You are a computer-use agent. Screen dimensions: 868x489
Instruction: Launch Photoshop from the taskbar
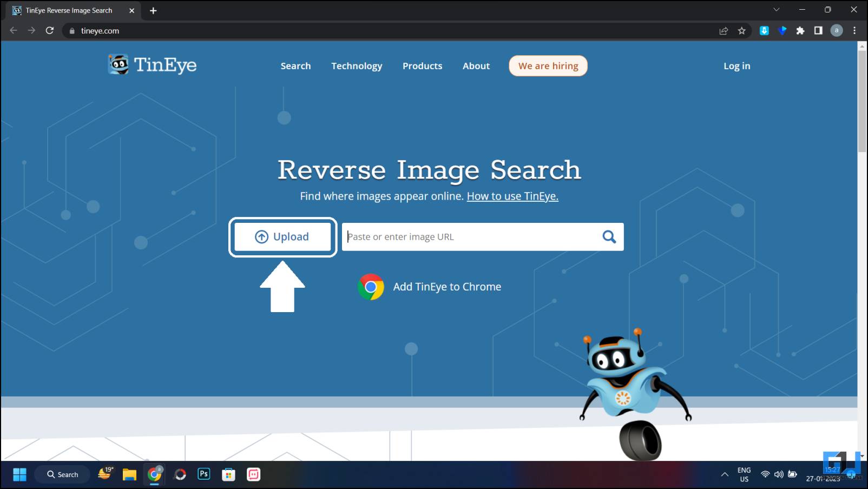[x=204, y=474]
